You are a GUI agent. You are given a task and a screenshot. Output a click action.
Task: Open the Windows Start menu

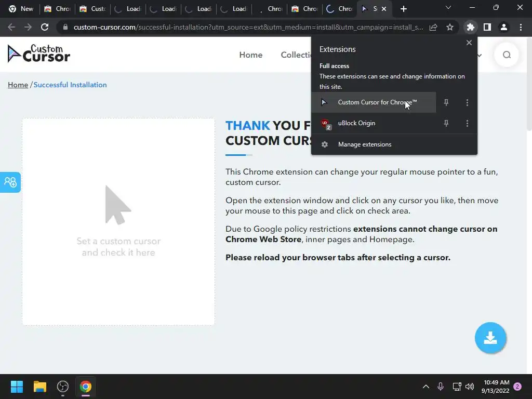(x=17, y=387)
